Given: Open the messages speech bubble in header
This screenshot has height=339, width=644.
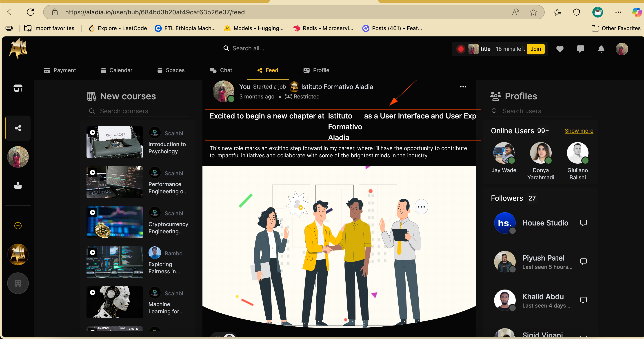Looking at the screenshot, I should [580, 49].
